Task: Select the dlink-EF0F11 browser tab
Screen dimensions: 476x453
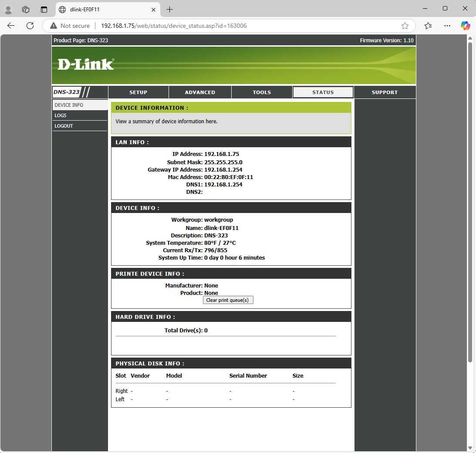Action: click(108, 10)
